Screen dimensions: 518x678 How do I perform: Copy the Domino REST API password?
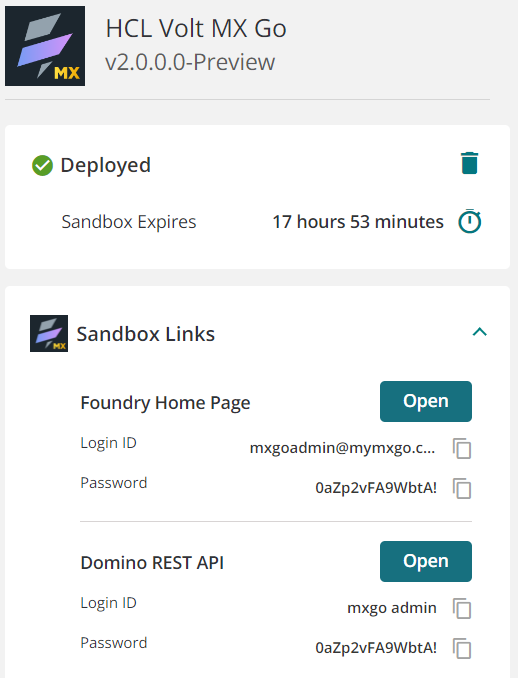click(x=462, y=648)
